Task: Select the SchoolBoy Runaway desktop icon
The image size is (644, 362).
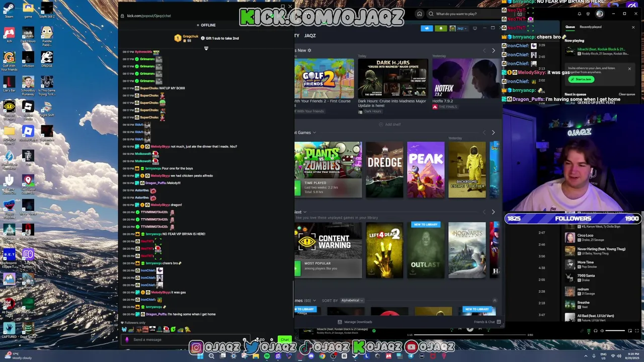Action: [28, 86]
